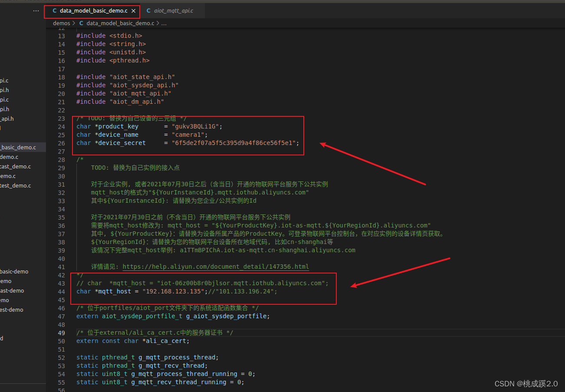565x392 pixels.
Task: Click line number 44 in the gutter
Action: [61, 291]
